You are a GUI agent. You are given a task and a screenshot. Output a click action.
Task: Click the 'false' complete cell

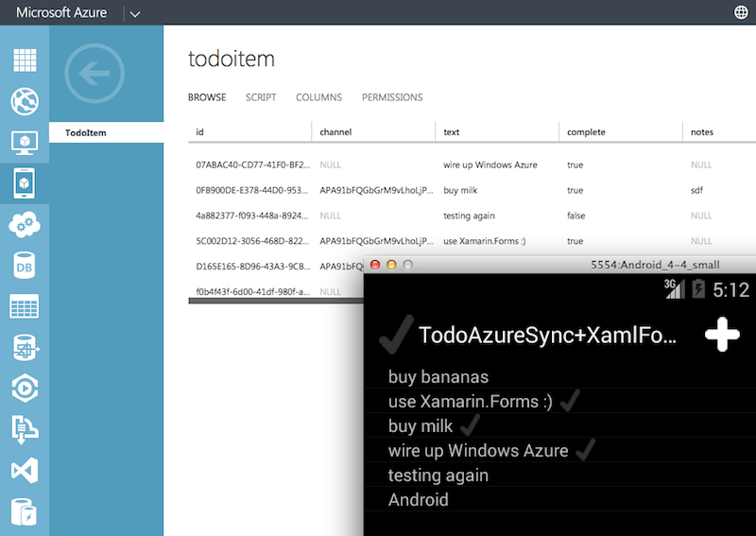click(x=576, y=216)
